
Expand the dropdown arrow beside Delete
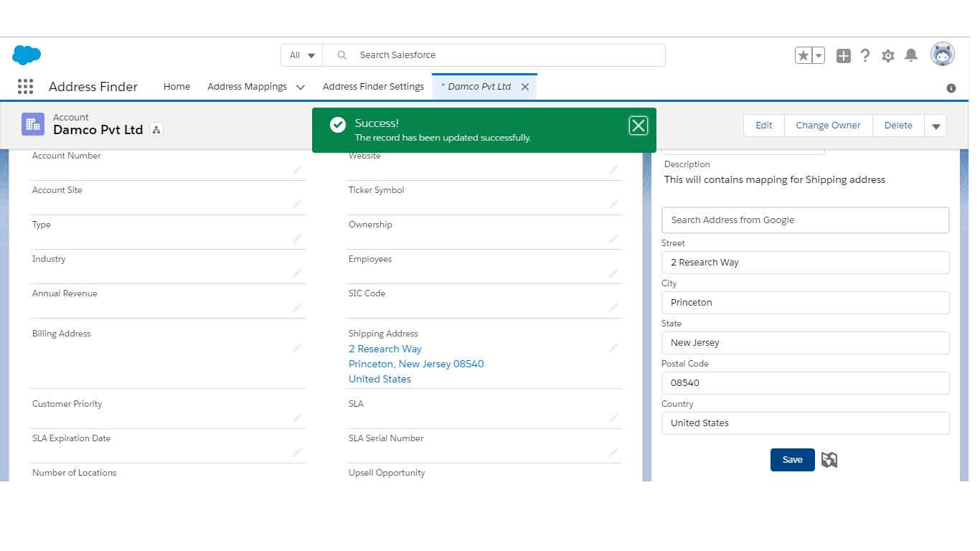click(936, 125)
